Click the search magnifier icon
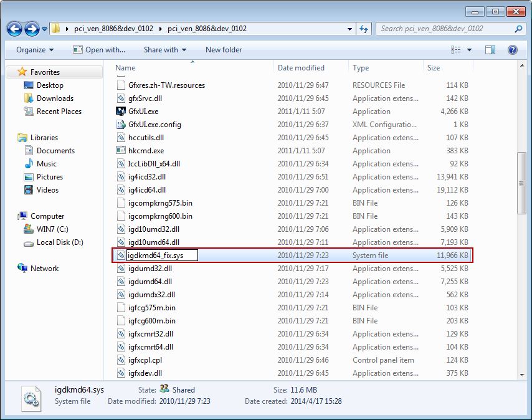This screenshot has width=532, height=420. click(518, 29)
